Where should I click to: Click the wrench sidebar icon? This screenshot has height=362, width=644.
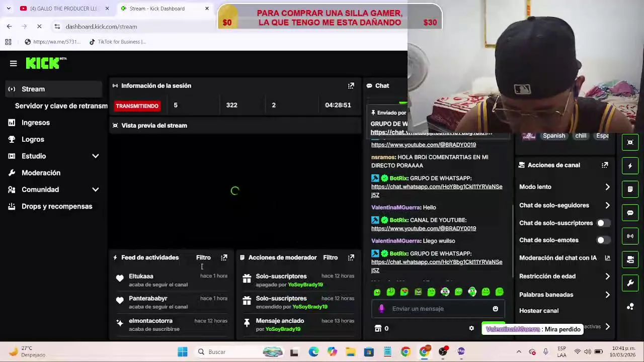coord(630,283)
